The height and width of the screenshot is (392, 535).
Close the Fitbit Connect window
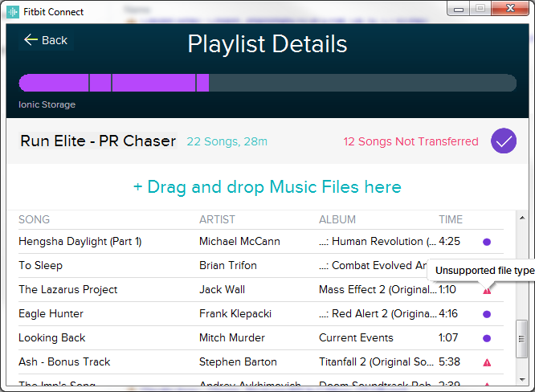point(510,8)
